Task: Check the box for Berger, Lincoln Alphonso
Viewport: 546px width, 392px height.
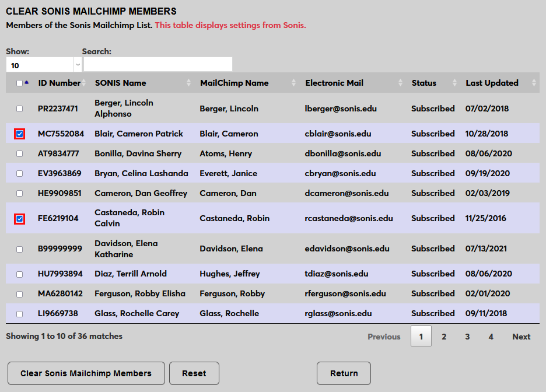Action: 19,108
